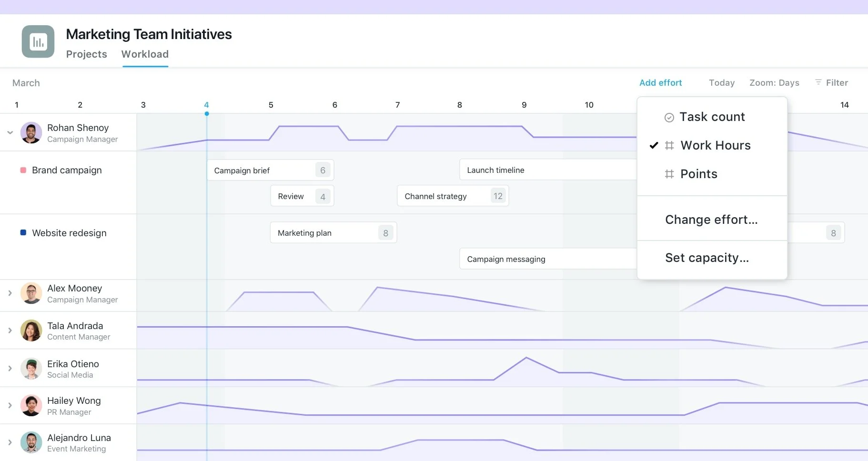Click Alex Mooney's avatar
The height and width of the screenshot is (461, 868).
[x=30, y=293]
